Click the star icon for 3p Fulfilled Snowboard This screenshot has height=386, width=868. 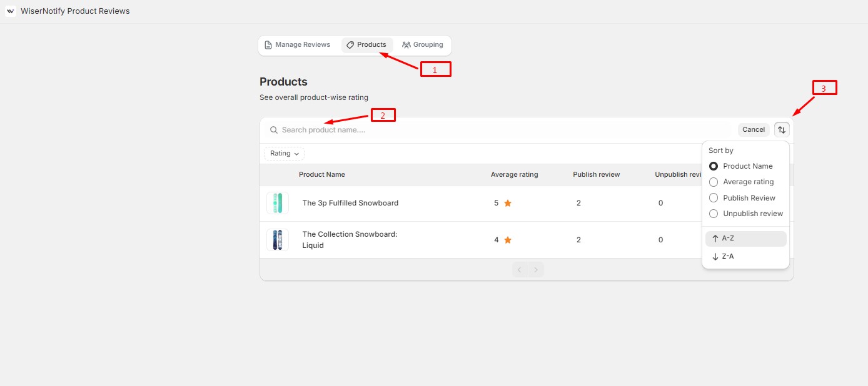coord(508,203)
